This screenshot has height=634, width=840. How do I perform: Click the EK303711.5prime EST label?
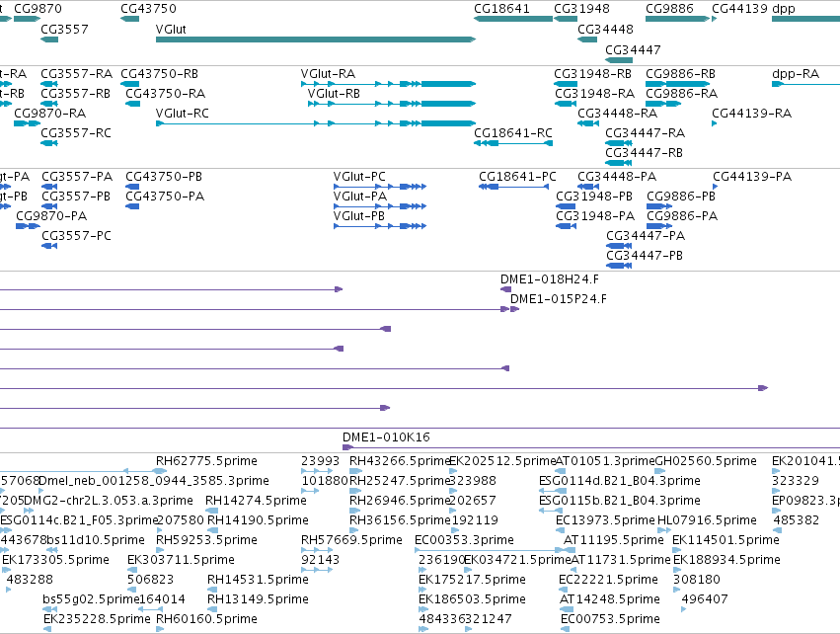click(181, 560)
